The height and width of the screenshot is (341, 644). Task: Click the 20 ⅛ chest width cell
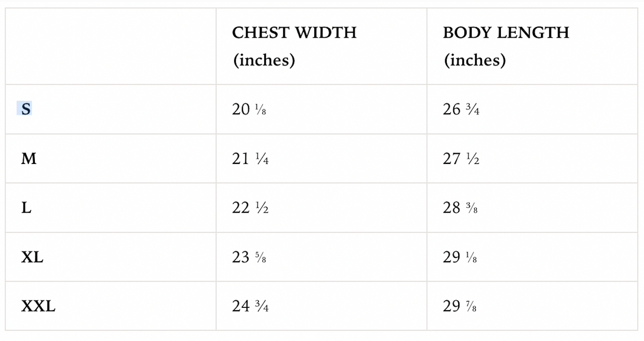tap(249, 109)
